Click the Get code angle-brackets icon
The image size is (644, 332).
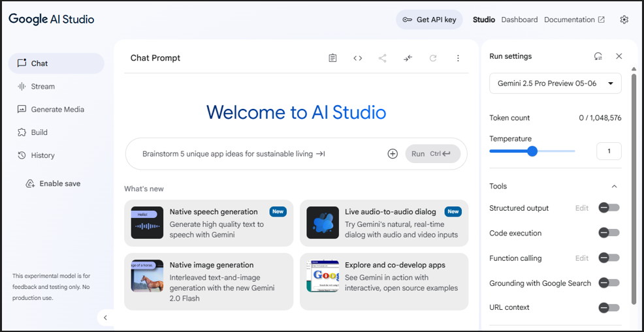tap(358, 58)
